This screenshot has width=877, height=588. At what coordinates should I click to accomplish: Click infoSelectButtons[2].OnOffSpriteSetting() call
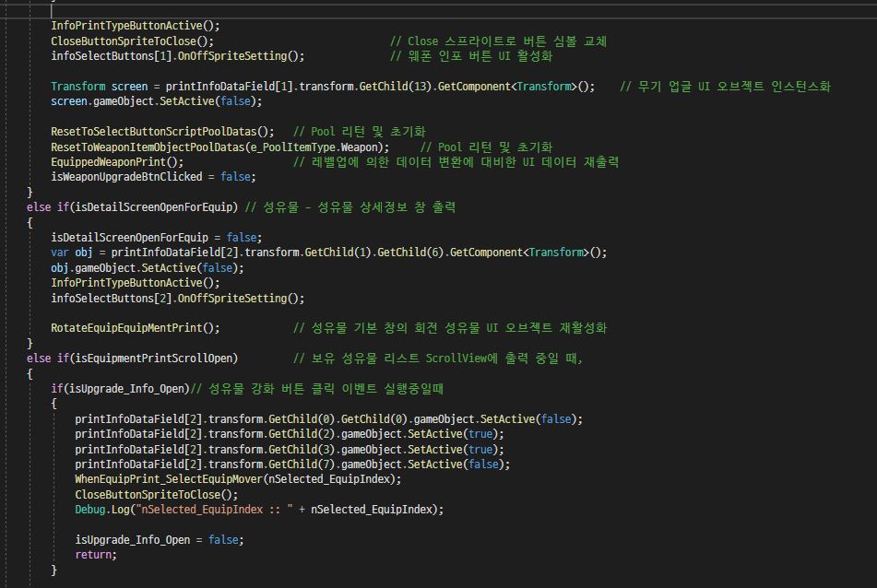coord(178,299)
